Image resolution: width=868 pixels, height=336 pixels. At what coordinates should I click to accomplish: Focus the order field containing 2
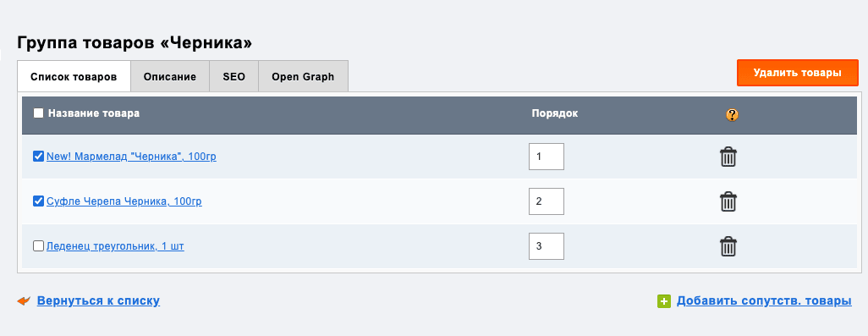click(x=547, y=201)
